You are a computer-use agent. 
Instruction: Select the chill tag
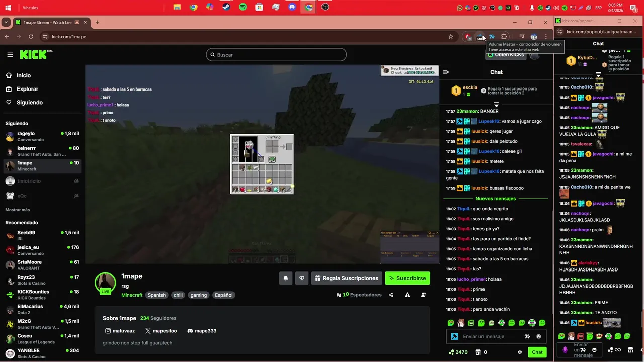tap(178, 295)
